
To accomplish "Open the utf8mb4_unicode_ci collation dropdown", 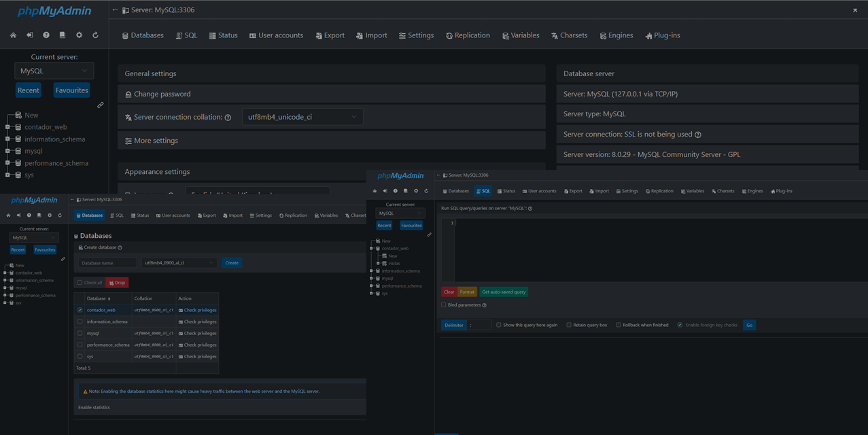I will 302,117.
